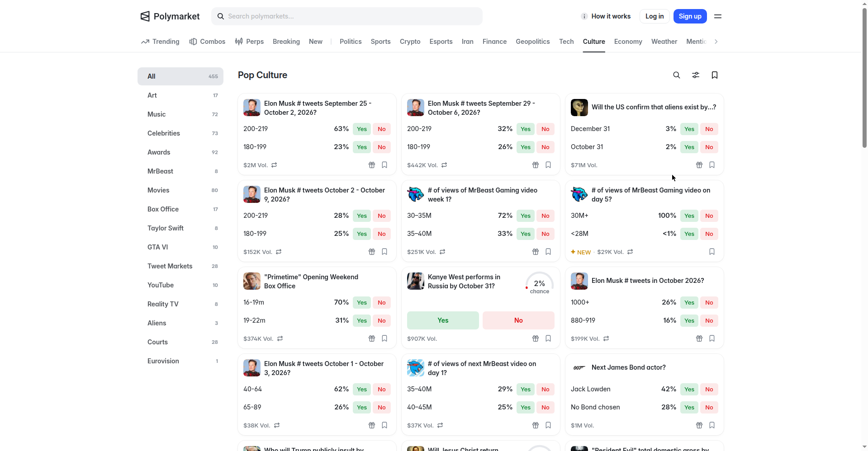Viewport: 868px width, 451px height.
Task: Click gift icon on $37K Vol. card
Action: pos(536,425)
